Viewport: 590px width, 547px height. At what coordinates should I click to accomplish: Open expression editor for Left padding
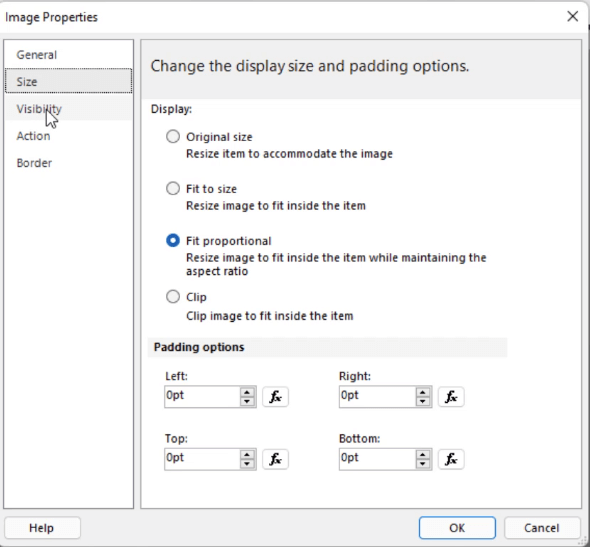pyautogui.click(x=275, y=397)
